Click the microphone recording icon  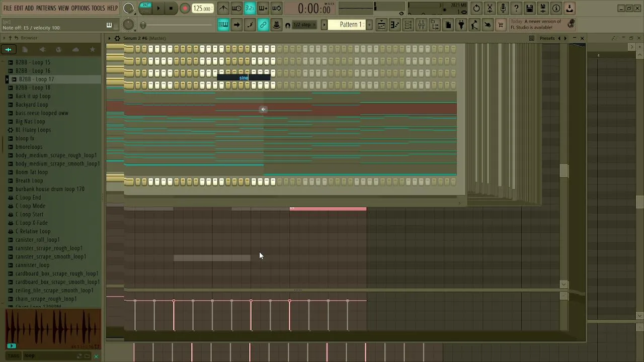click(x=503, y=8)
